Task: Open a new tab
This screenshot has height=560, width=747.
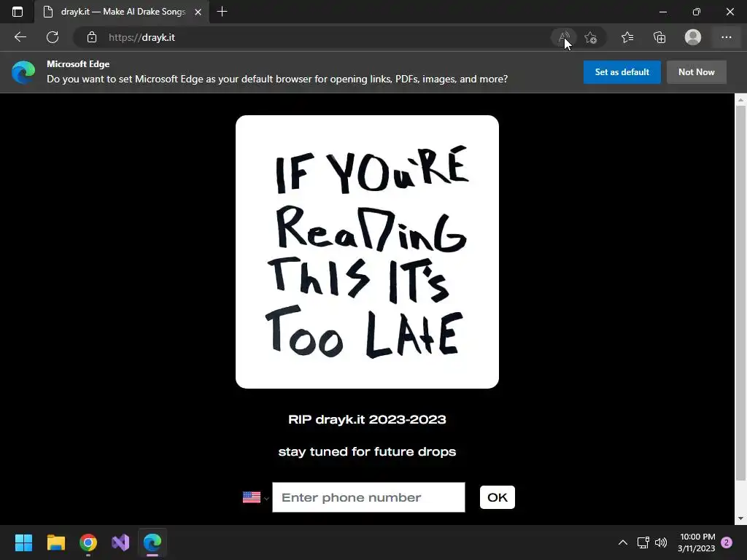Action: 222,12
